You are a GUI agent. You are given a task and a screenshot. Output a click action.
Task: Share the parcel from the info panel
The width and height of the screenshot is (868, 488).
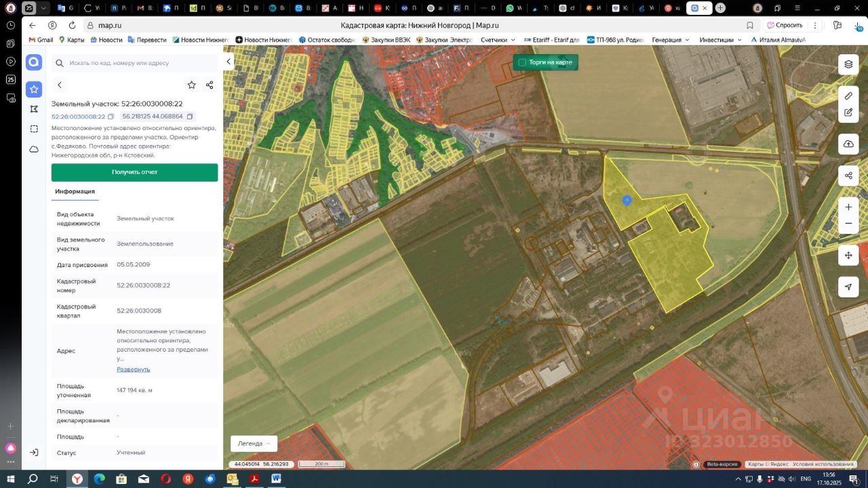[210, 85]
